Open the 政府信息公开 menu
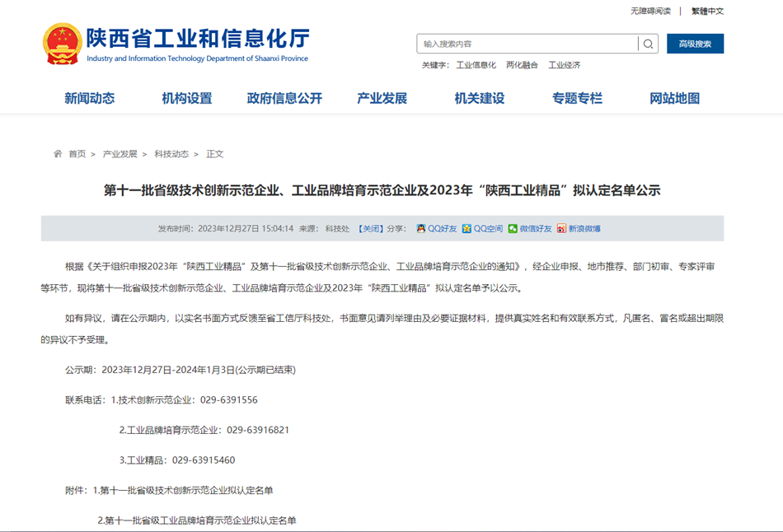This screenshot has height=532, width=783. pos(284,98)
